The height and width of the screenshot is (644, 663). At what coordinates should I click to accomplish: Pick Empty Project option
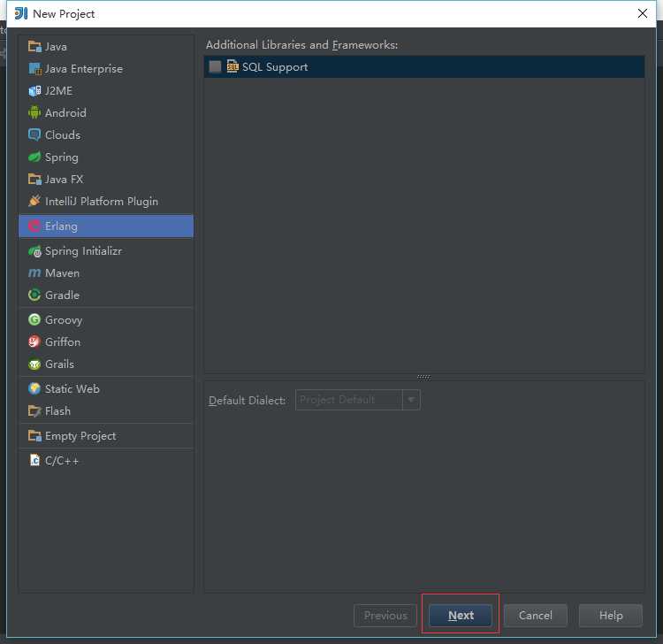[x=106, y=435]
